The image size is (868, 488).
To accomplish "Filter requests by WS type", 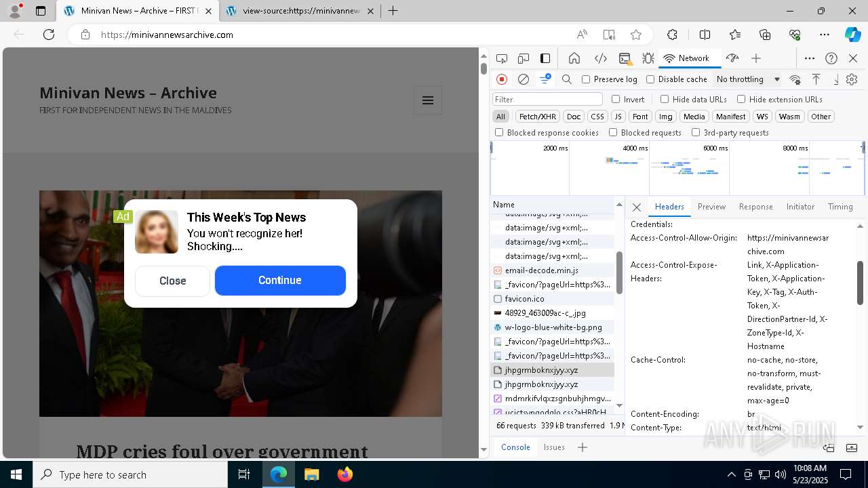I will pyautogui.click(x=763, y=117).
